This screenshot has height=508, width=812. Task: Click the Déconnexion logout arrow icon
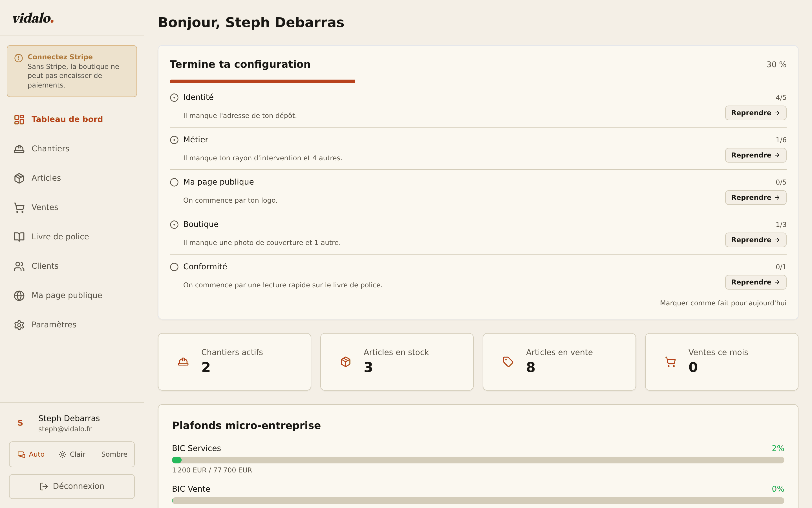pos(44,486)
